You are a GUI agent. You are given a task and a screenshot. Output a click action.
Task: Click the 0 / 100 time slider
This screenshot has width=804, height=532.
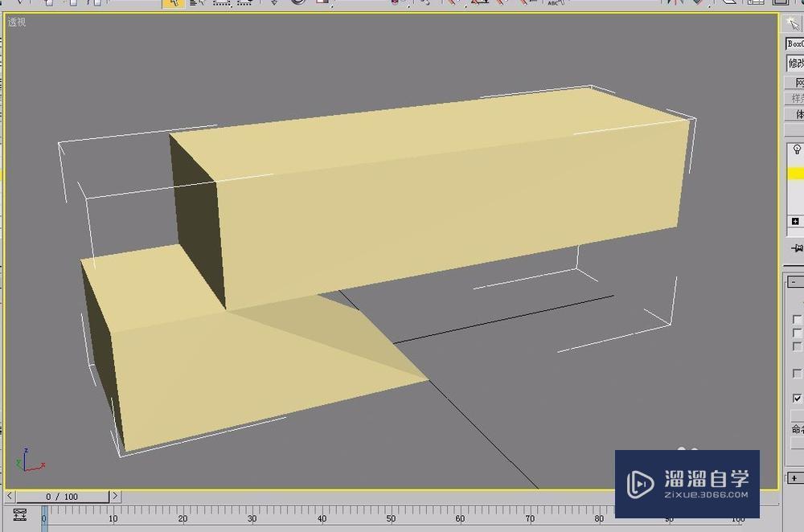[x=62, y=497]
